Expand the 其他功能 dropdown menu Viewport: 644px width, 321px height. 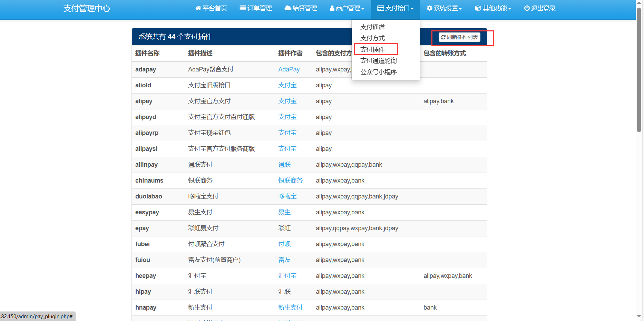pos(493,8)
